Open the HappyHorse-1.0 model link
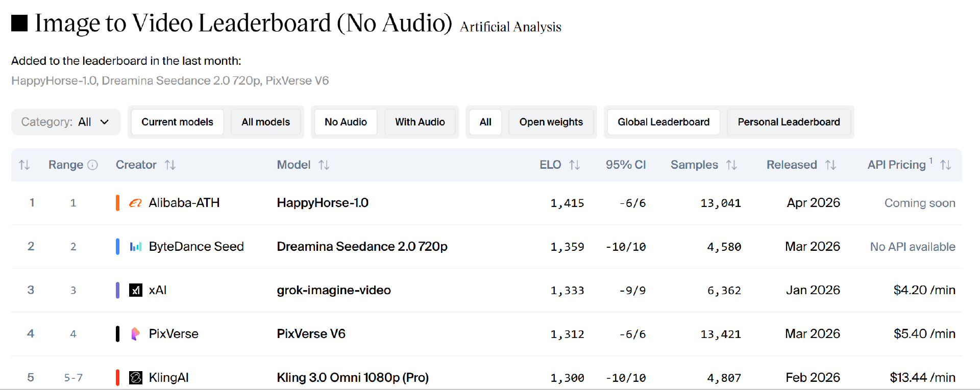 point(323,203)
